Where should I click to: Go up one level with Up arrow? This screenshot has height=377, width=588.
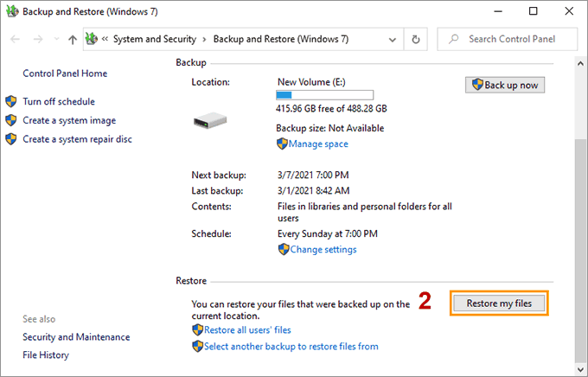[x=72, y=40]
